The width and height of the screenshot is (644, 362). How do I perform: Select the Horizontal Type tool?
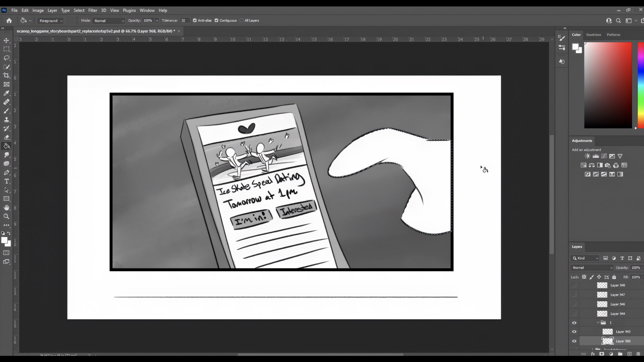click(x=6, y=181)
